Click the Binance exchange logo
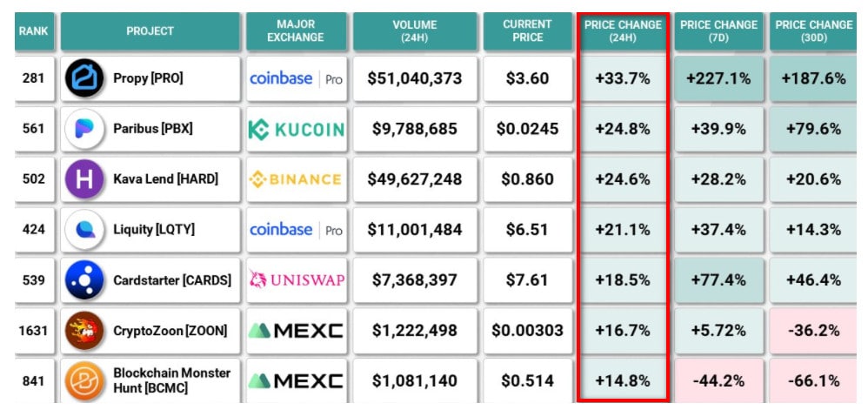868x417 pixels. click(x=296, y=179)
